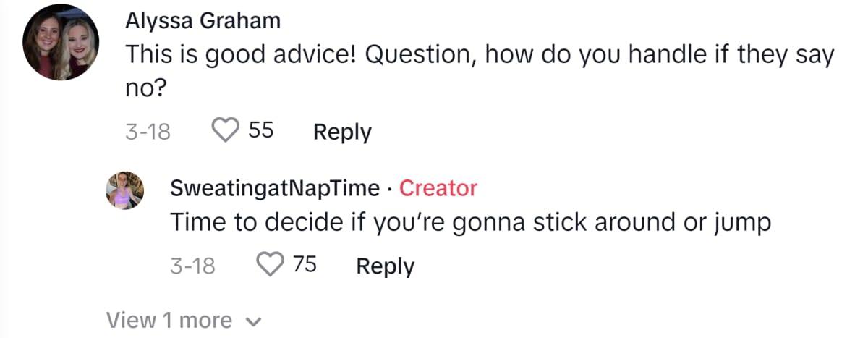Image resolution: width=868 pixels, height=338 pixels.
Task: Click the chevron beside View 1 more
Action: point(253,321)
